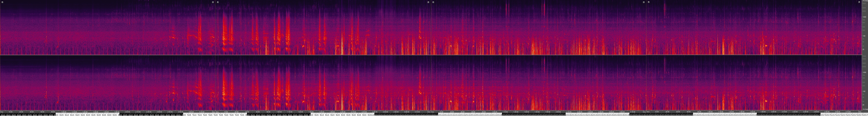Click the dotted boundary between third and fourth clips
The width and height of the screenshot is (868, 116).
click(646, 27)
